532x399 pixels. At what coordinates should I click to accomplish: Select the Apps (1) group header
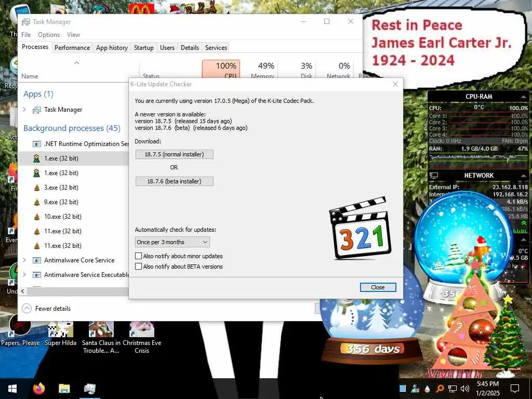click(38, 94)
